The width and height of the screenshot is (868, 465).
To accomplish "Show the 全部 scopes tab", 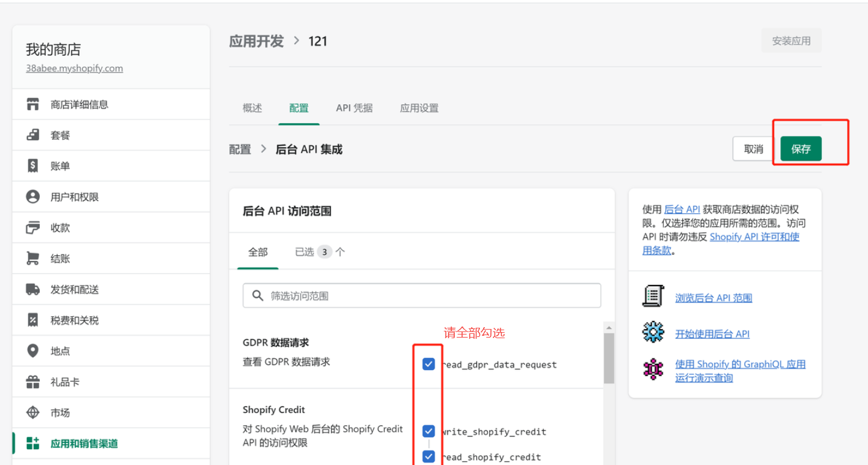I will tap(258, 252).
